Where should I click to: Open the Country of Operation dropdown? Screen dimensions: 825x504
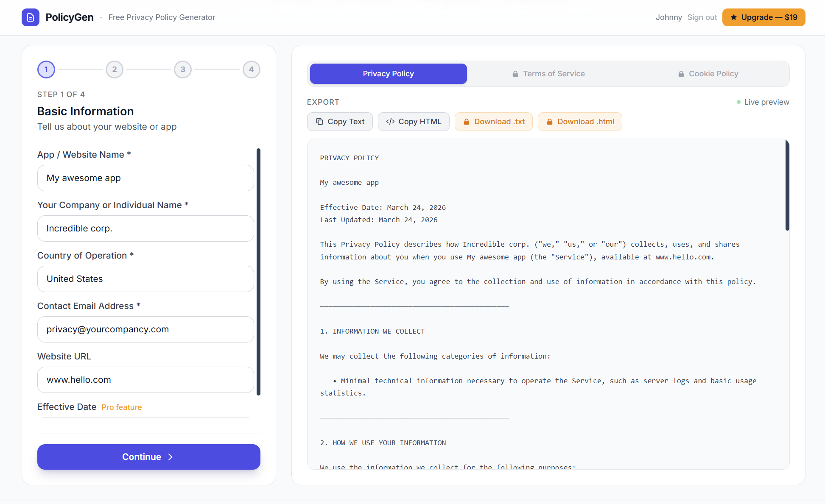145,279
